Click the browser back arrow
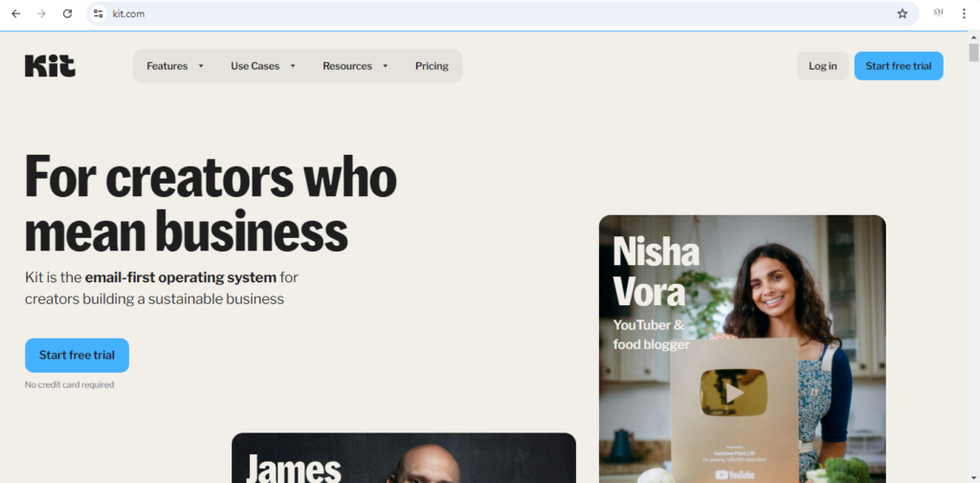This screenshot has width=980, height=483. 15,13
